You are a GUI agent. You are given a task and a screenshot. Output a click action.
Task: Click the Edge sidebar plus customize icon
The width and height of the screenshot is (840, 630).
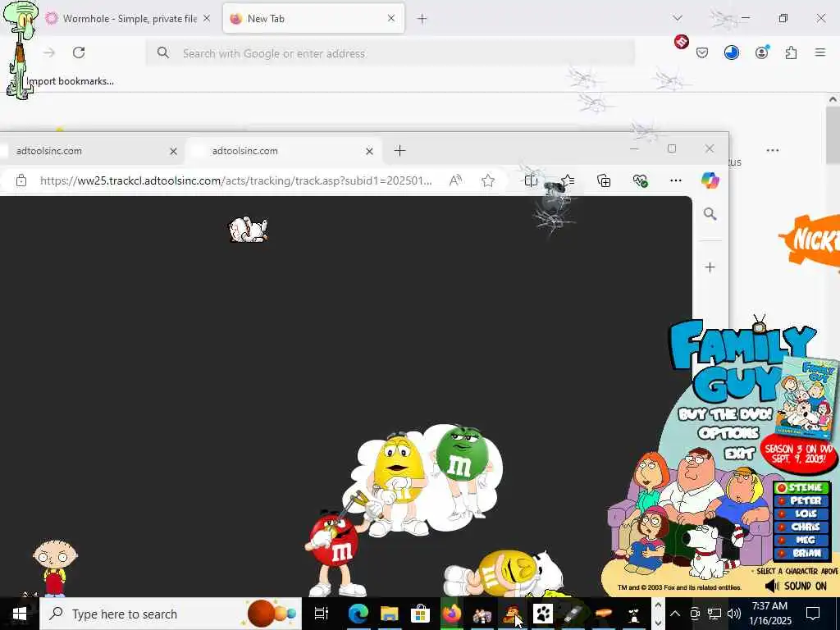point(710,267)
